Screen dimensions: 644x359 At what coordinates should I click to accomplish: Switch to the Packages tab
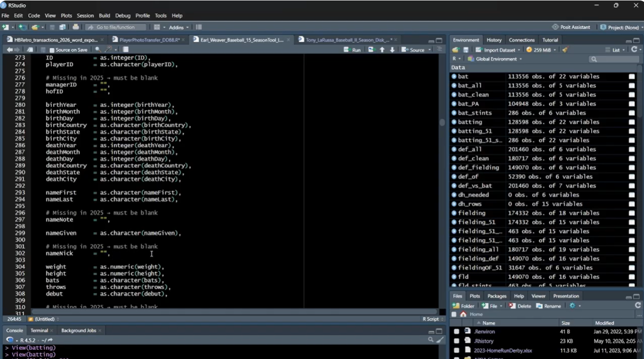point(497,296)
